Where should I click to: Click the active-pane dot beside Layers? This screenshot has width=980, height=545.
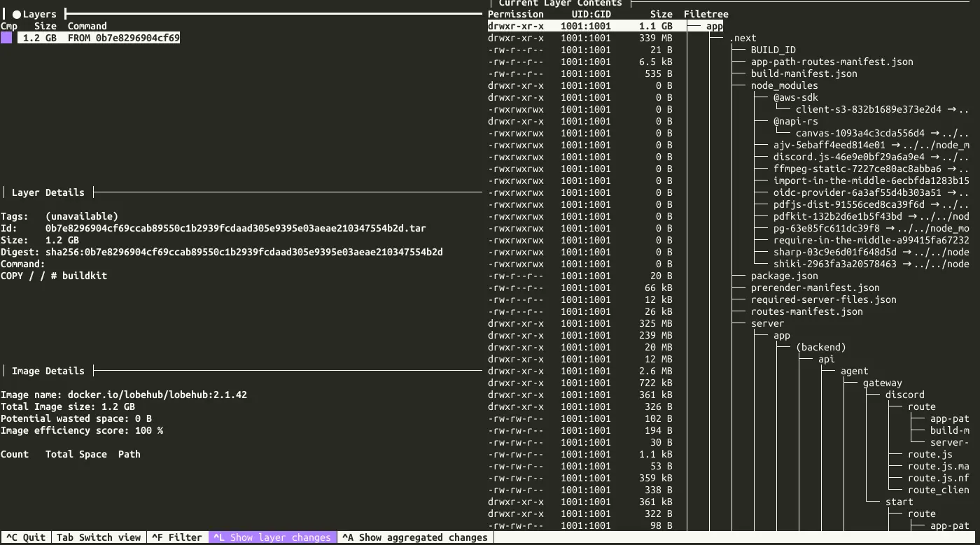[16, 14]
